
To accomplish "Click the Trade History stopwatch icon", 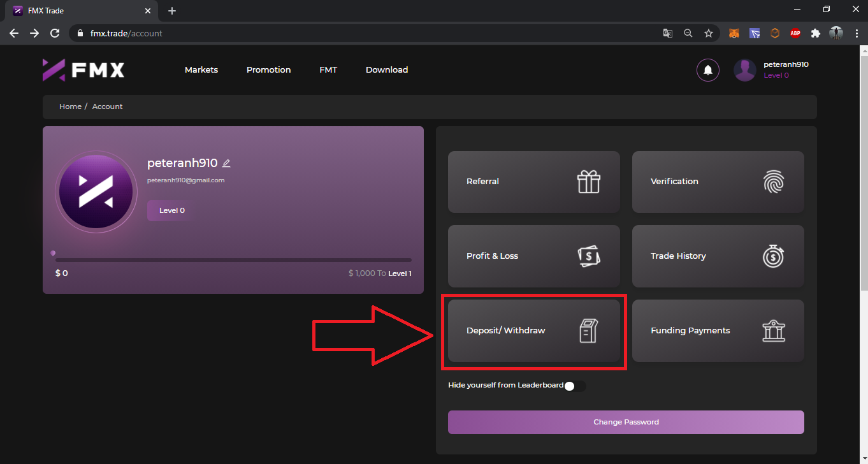I will pyautogui.click(x=774, y=256).
